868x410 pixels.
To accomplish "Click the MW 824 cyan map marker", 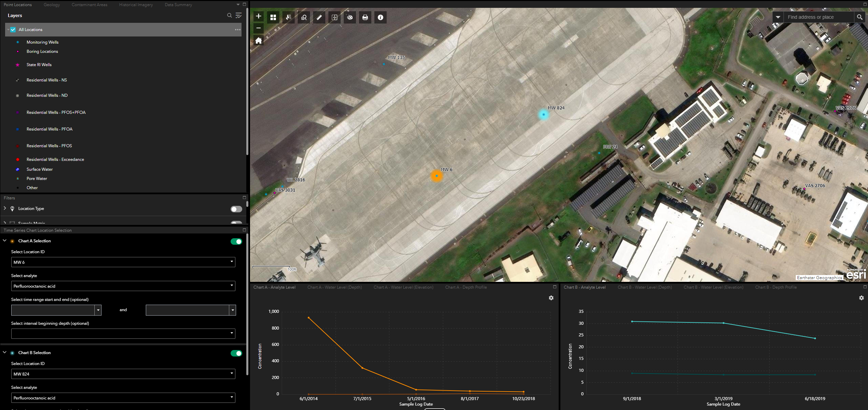I will pos(544,114).
